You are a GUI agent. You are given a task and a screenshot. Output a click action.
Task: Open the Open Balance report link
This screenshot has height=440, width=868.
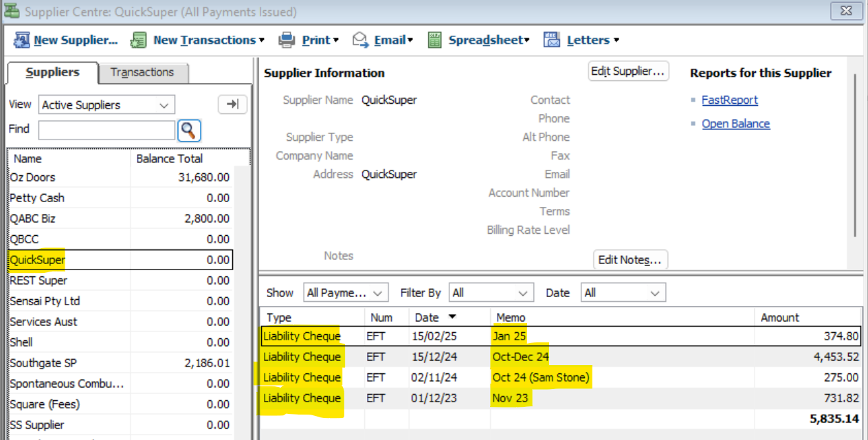point(736,124)
